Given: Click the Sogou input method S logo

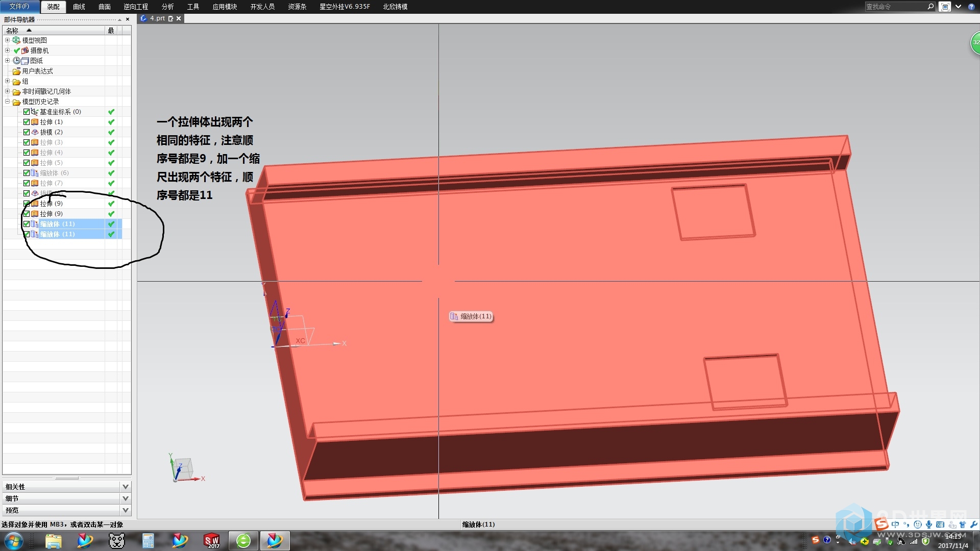Looking at the screenshot, I should (881, 524).
